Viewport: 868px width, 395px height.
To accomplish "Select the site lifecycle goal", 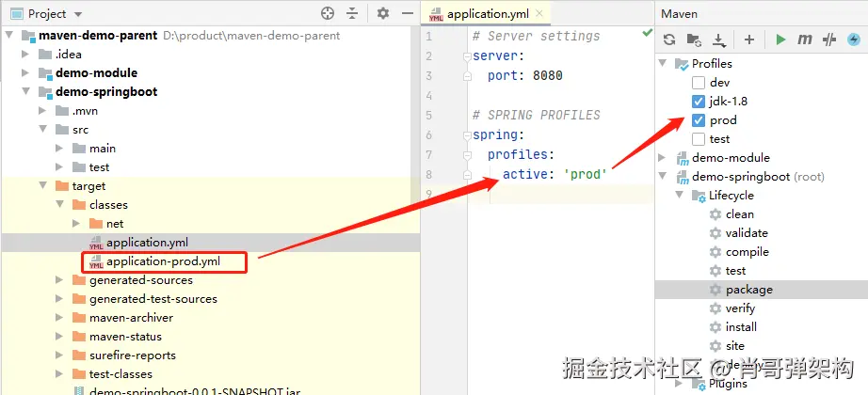I will pyautogui.click(x=735, y=346).
